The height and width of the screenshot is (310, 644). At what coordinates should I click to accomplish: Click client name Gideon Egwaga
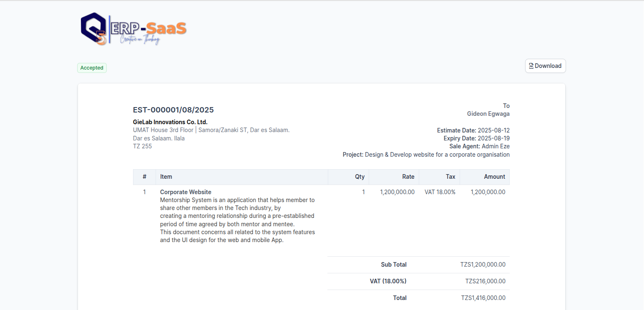(x=488, y=114)
